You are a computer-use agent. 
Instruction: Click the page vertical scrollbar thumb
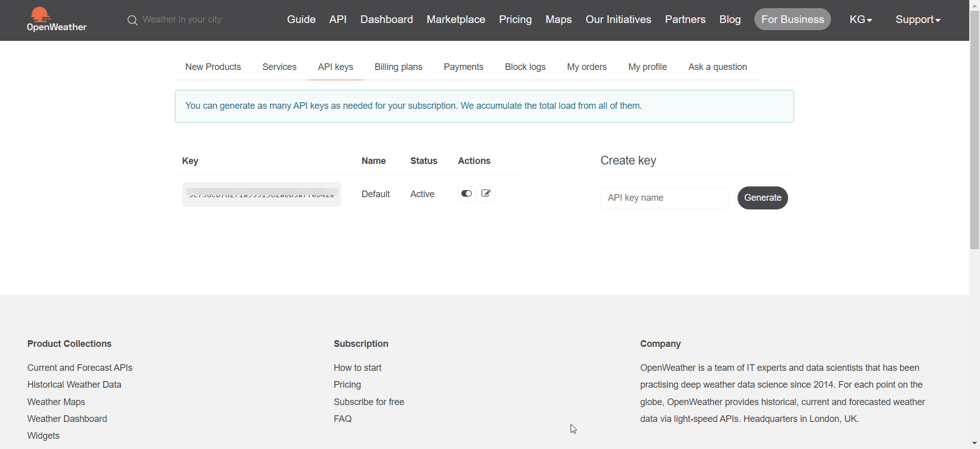click(974, 129)
